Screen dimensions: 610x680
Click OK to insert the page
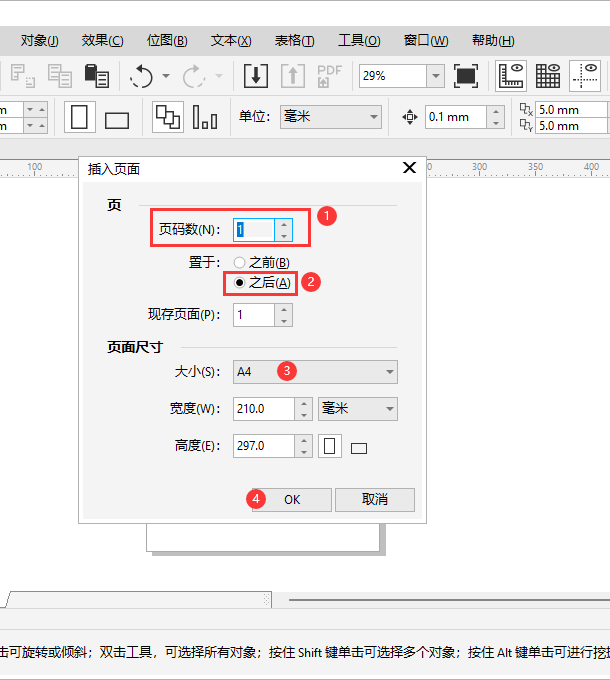pos(291,499)
